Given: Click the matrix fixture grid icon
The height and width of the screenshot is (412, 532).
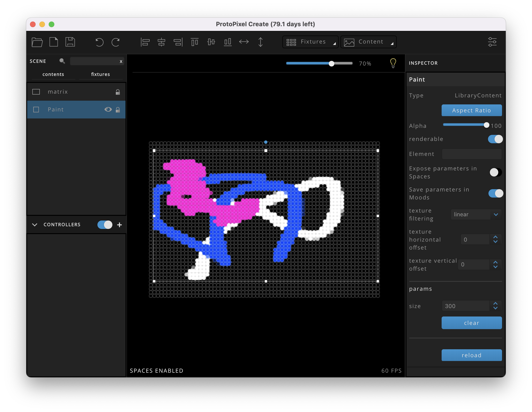Looking at the screenshot, I should [36, 92].
